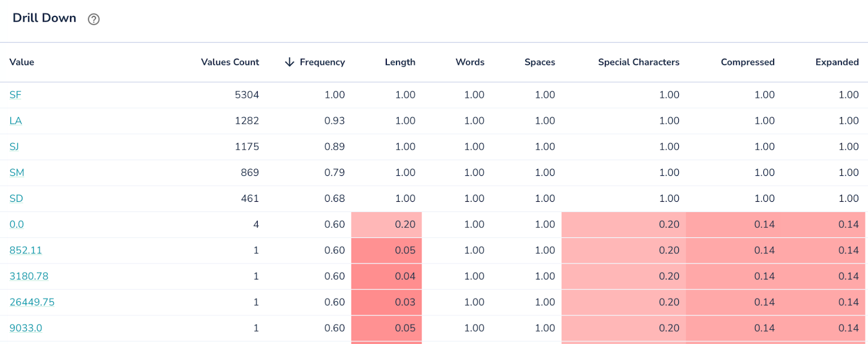Click the 3180.78 value link
The width and height of the screenshot is (868, 344).
coord(29,277)
